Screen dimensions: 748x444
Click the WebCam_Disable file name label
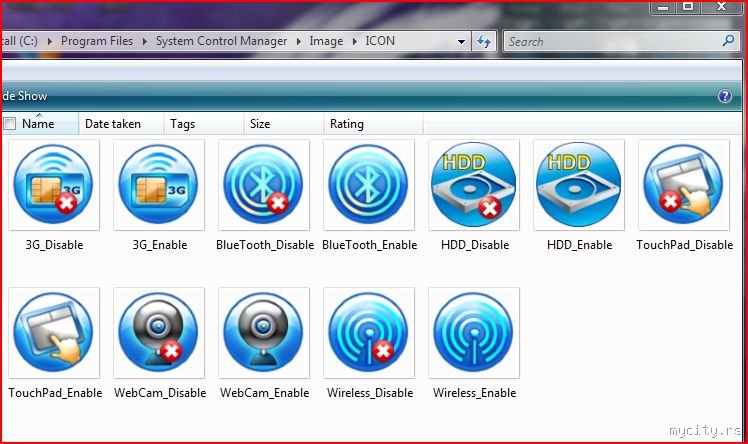click(x=160, y=392)
